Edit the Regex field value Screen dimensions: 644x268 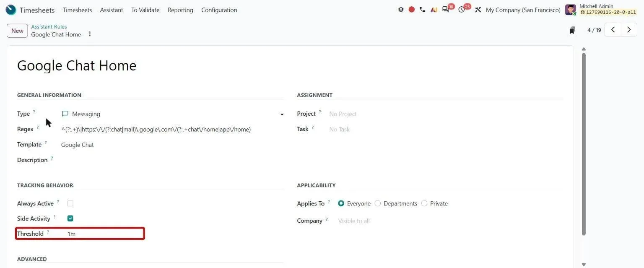[172, 130]
